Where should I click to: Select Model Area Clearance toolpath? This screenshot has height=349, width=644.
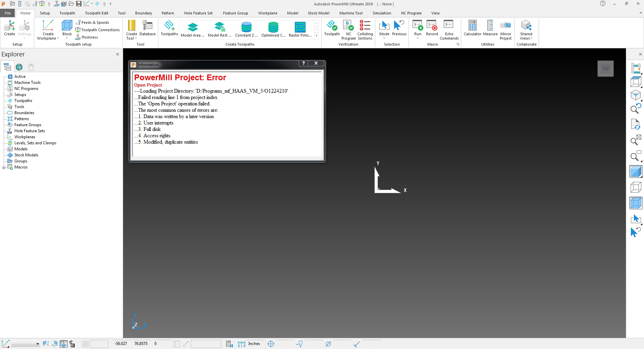point(193,30)
